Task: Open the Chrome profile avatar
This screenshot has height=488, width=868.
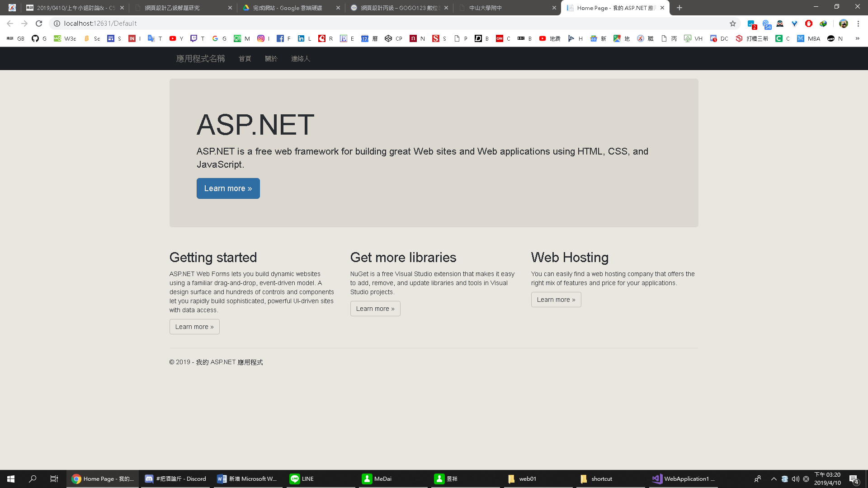Action: 844,23
